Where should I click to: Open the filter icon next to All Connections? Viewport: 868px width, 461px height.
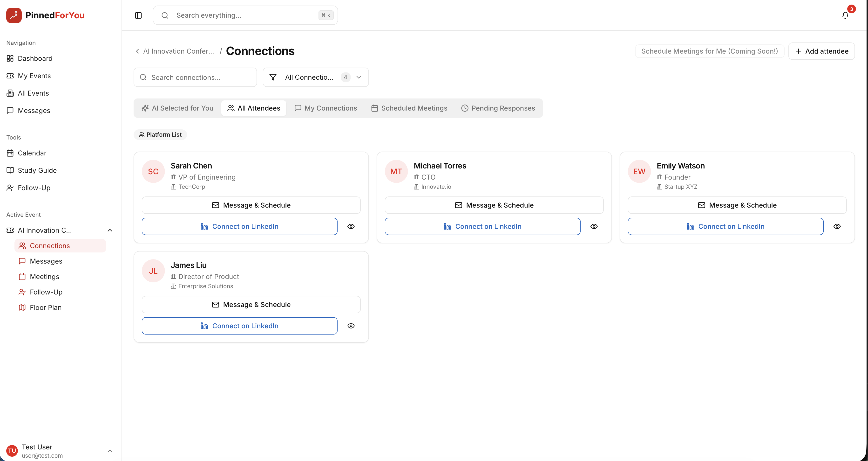point(273,77)
